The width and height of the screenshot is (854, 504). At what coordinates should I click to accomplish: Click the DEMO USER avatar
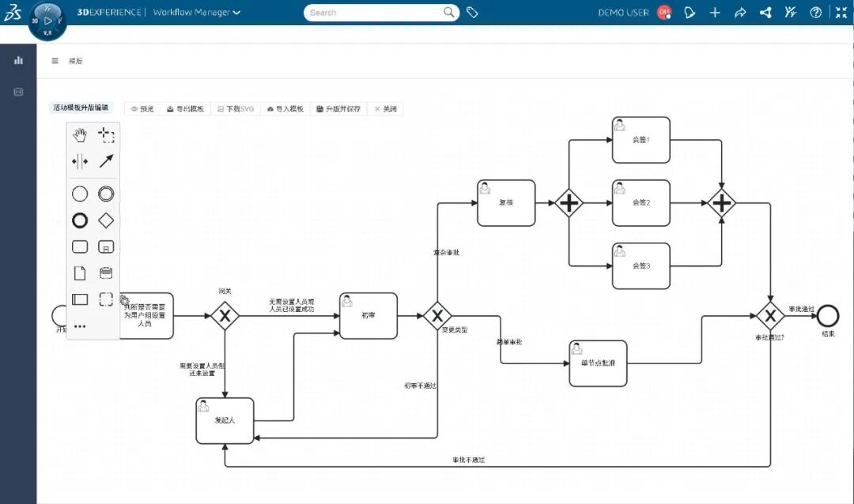click(664, 12)
